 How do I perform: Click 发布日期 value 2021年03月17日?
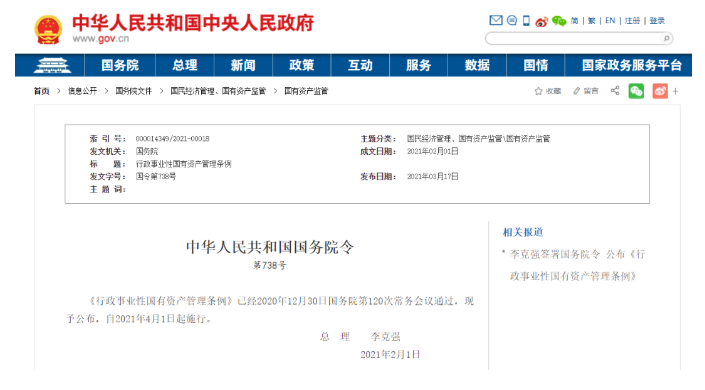coord(433,177)
